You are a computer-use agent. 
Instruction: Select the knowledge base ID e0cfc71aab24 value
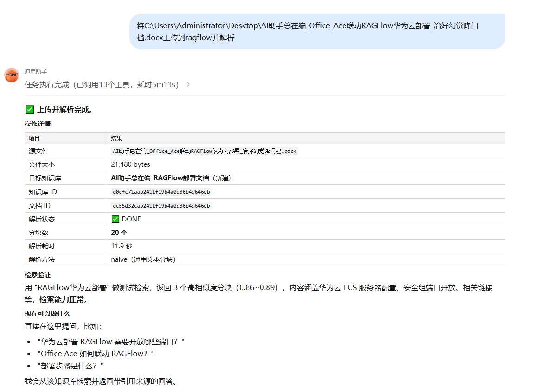click(x=161, y=192)
